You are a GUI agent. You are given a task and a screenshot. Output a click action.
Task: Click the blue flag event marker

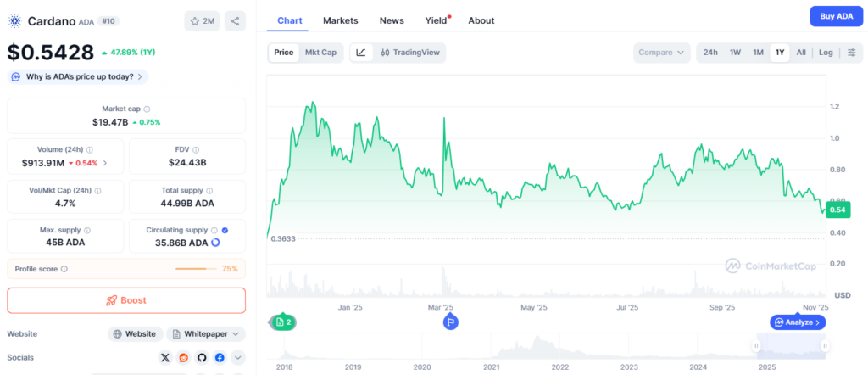[451, 322]
